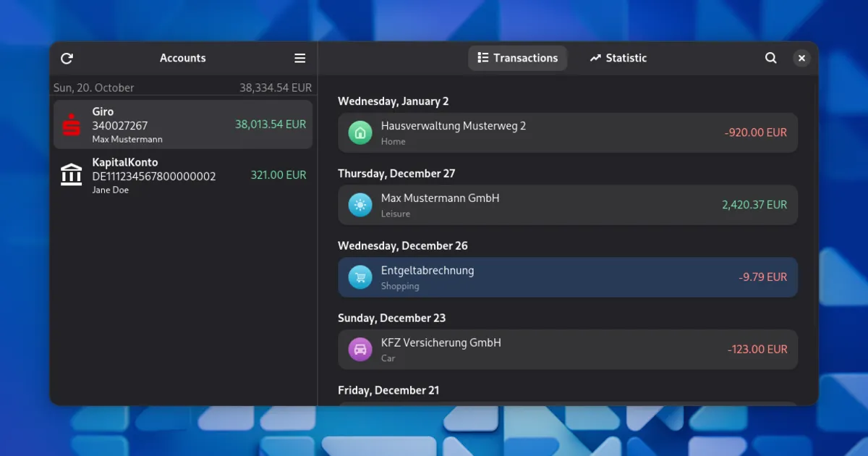Click the purple Car category icon
Image resolution: width=868 pixels, height=456 pixels.
[359, 350]
